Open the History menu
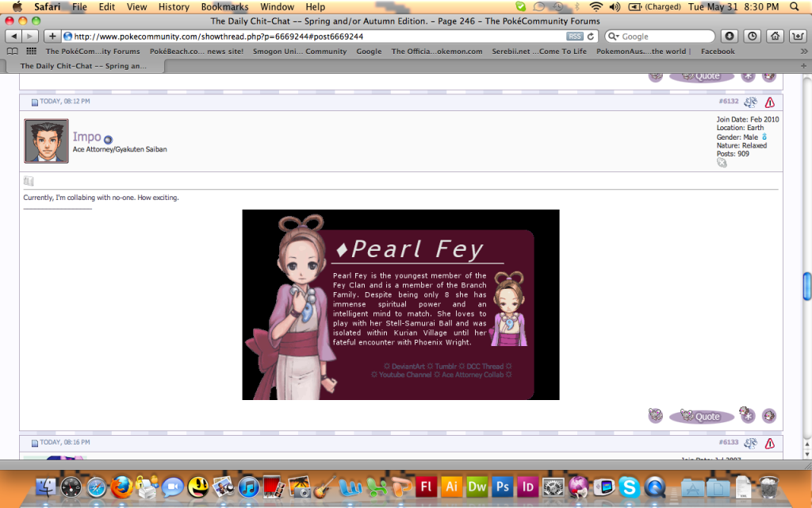 [x=174, y=6]
